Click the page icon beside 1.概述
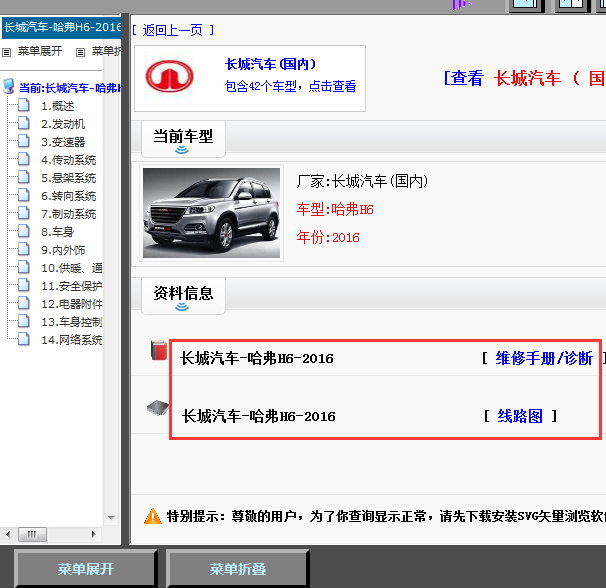The height and width of the screenshot is (588, 606). pos(24,105)
